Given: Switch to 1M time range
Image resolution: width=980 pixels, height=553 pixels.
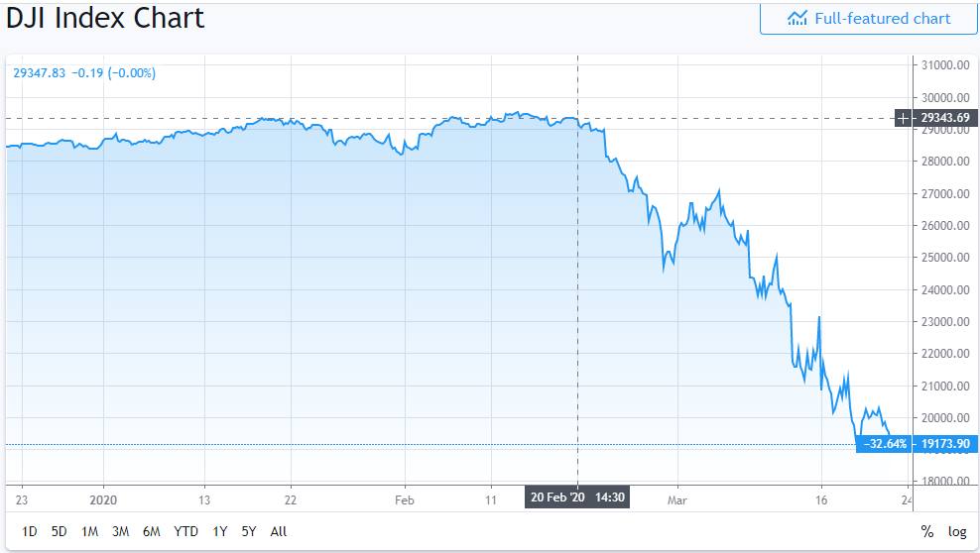Looking at the screenshot, I should (x=89, y=531).
